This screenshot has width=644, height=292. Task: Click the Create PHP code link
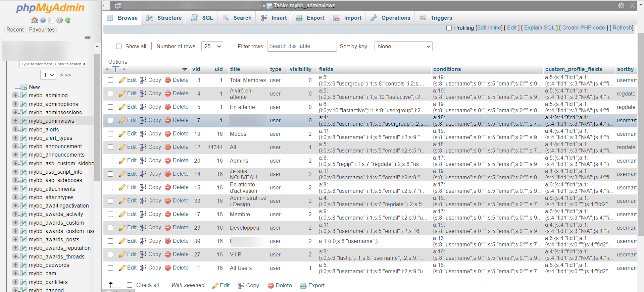click(x=584, y=28)
